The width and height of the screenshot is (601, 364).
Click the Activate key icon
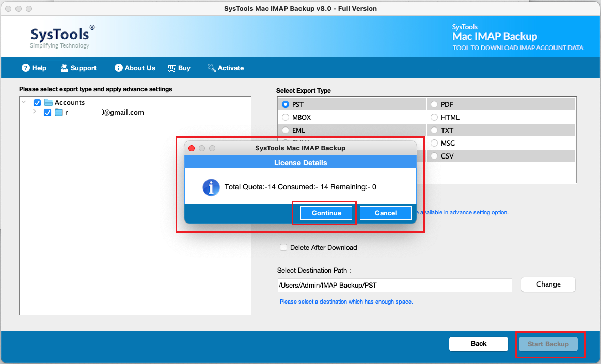point(211,68)
